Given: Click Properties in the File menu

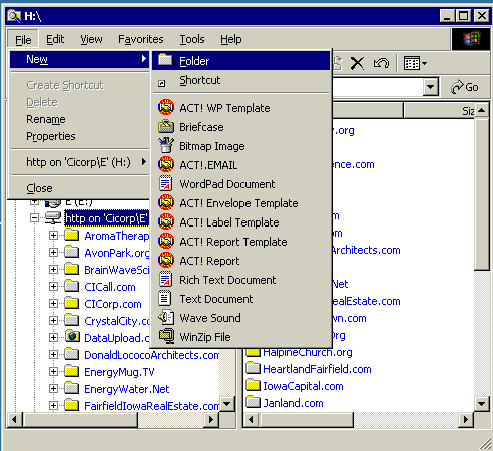Looking at the screenshot, I should point(79,136).
